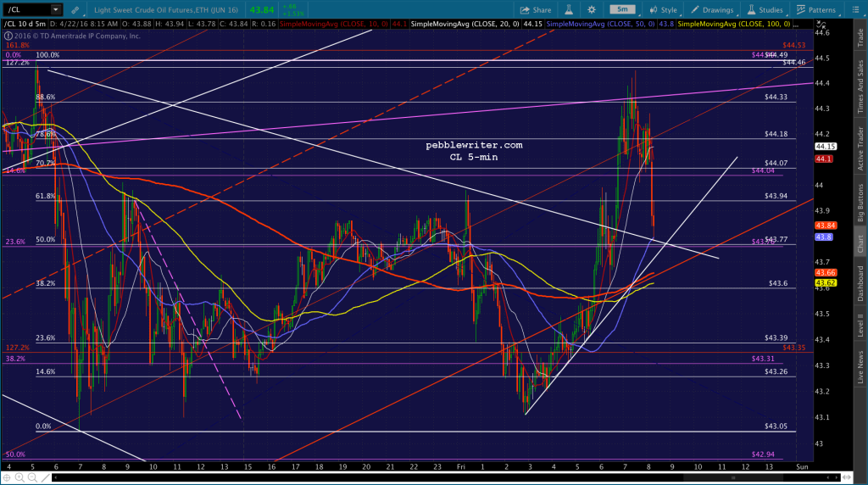
Task: Open the Drawings menu
Action: 712,10
